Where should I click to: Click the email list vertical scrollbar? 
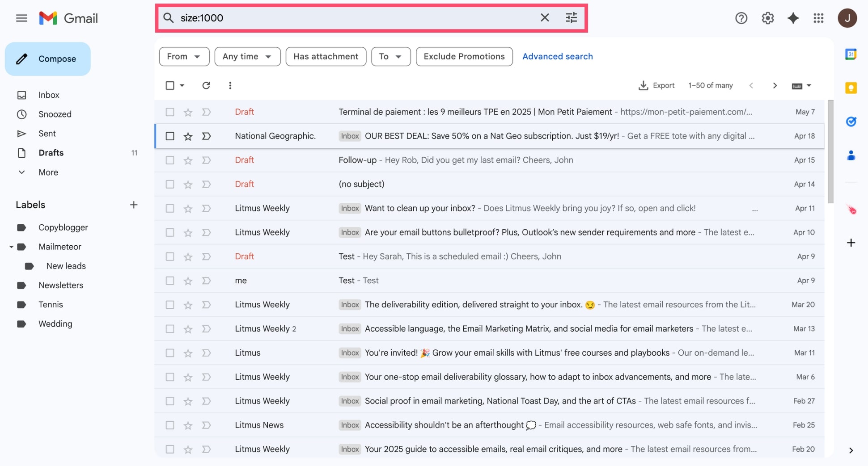coord(830,152)
